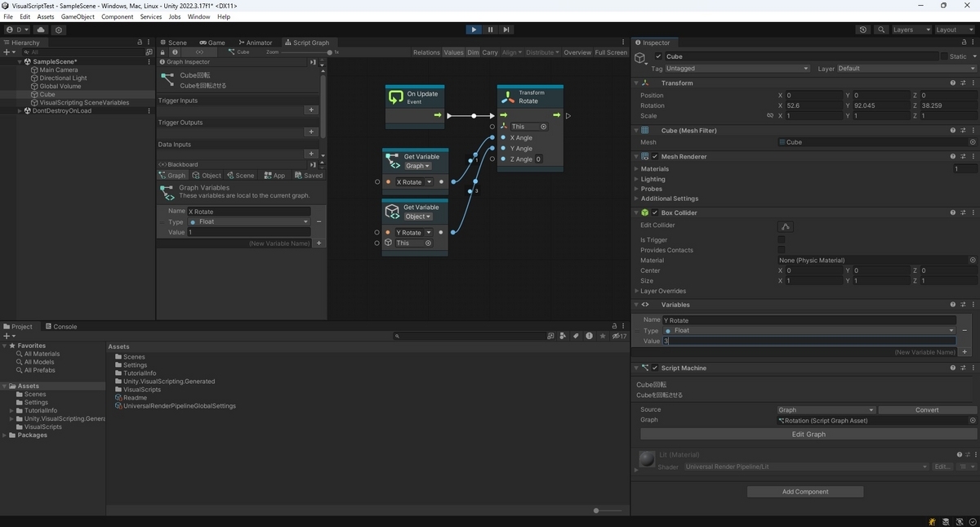Click the Convert button
Screen dimensions: 980x527
tap(927, 410)
